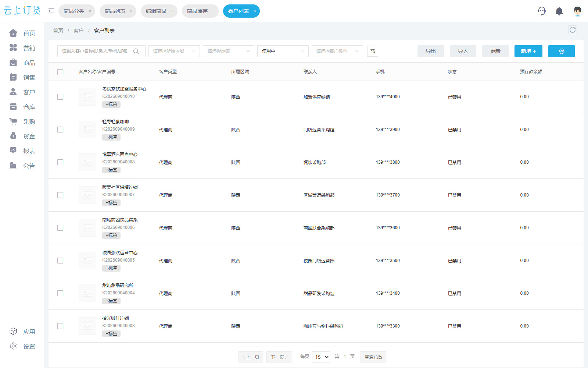Click the 导出 button
Image resolution: width=588 pixels, height=368 pixels.
(x=431, y=51)
